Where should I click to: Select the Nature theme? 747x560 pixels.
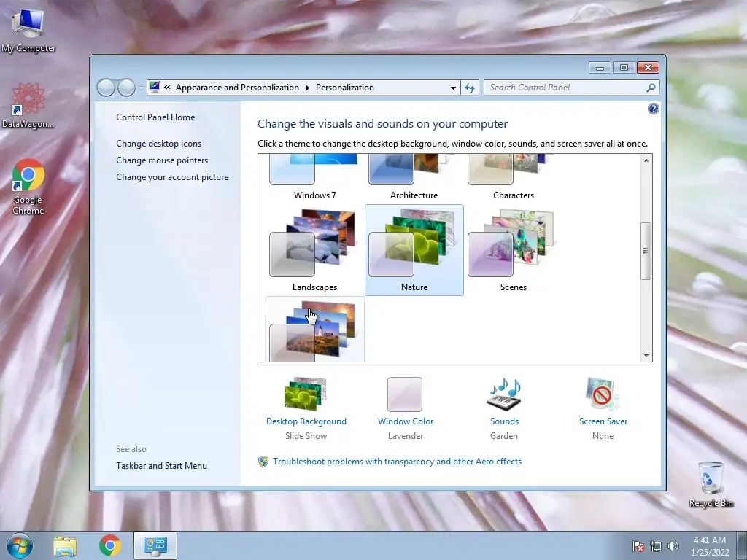pyautogui.click(x=414, y=251)
